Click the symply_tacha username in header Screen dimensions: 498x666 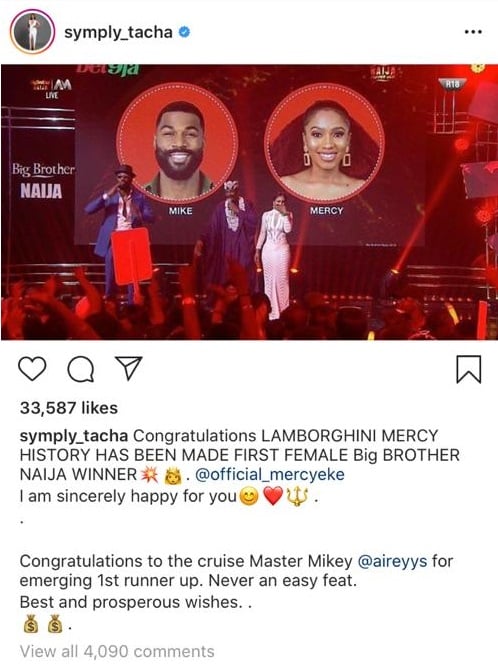tap(118, 32)
